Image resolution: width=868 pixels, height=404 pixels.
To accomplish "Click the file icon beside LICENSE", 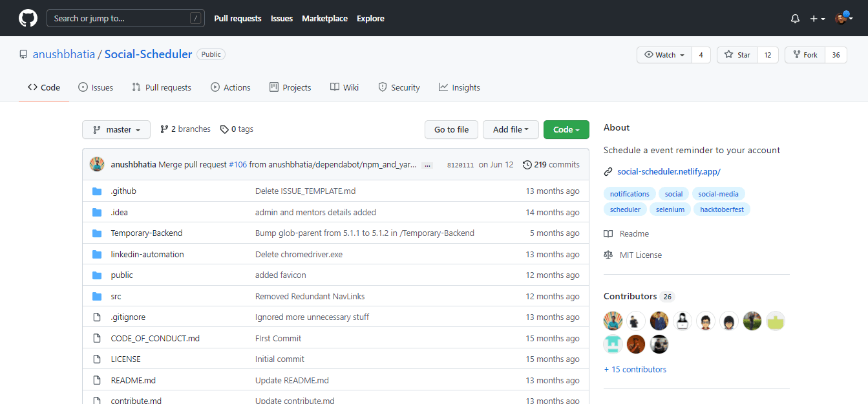I will [x=97, y=359].
